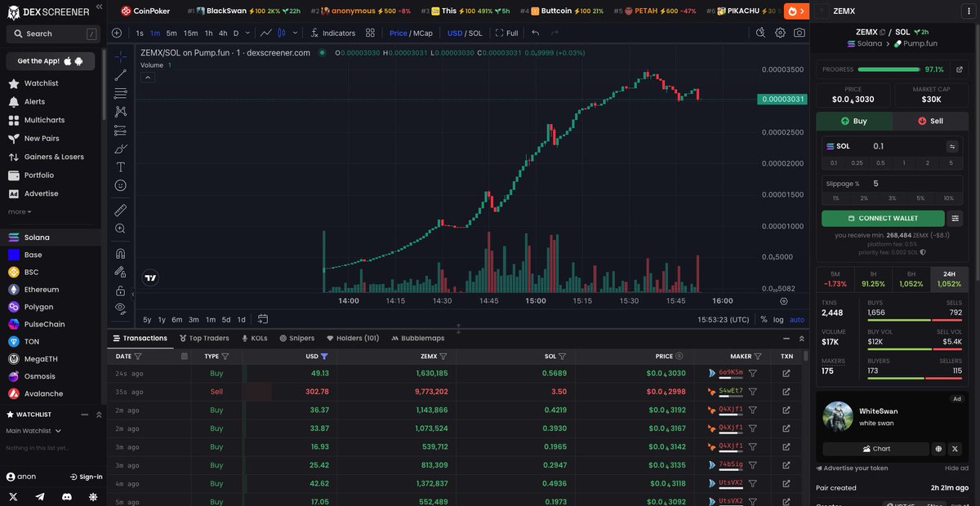
Task: Click the Get the App button
Action: [50, 61]
